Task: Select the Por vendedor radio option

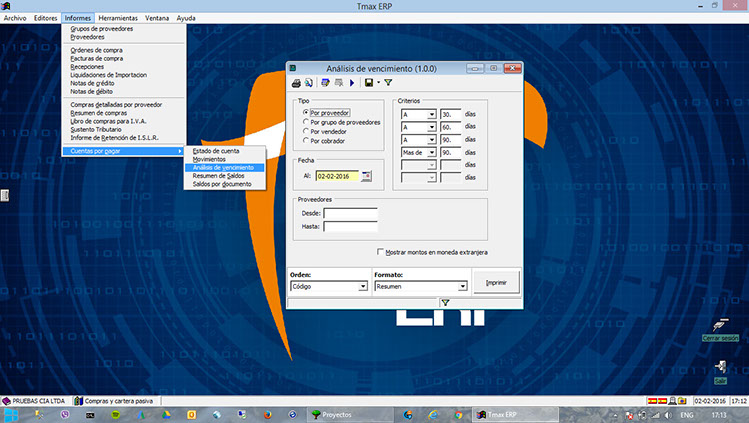Action: tap(305, 132)
